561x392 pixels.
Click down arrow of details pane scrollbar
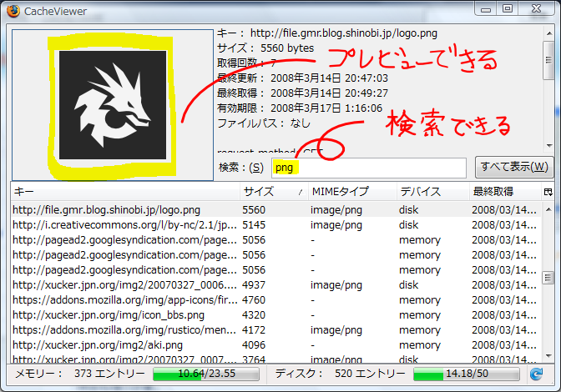[x=548, y=145]
